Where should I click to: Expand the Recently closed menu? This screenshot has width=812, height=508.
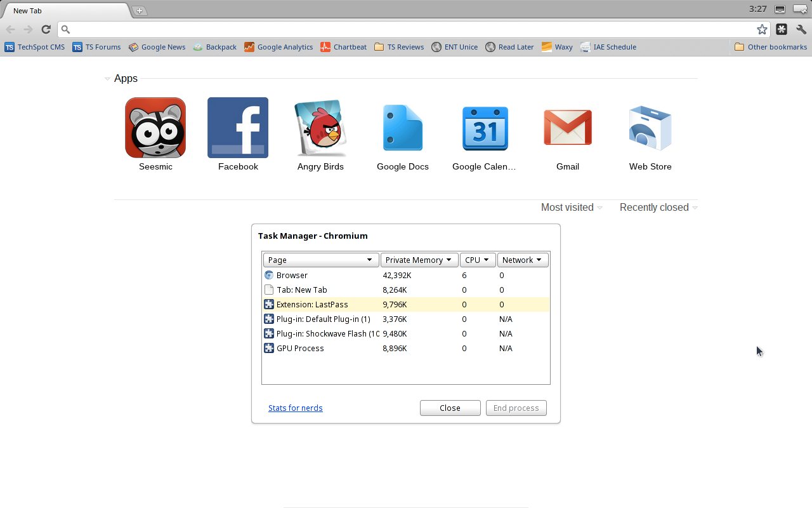click(658, 207)
